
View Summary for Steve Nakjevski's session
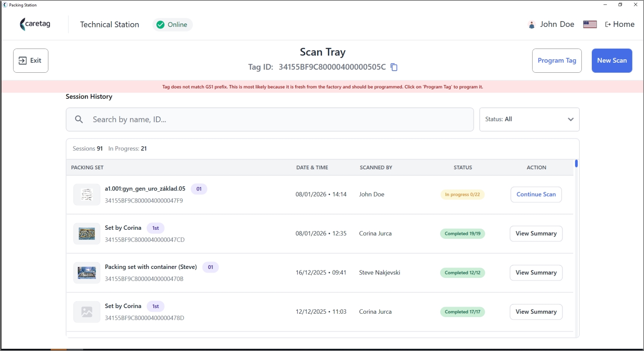[536, 273]
